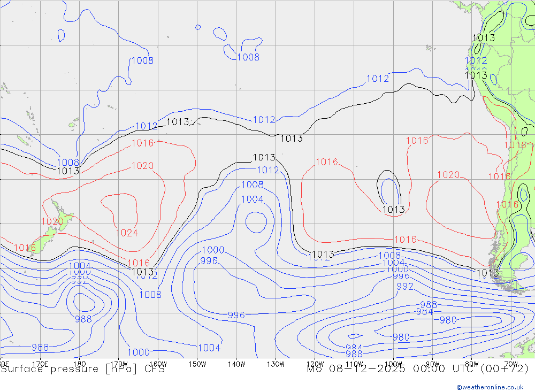Click the 1020 label over New Zealand
This screenshot has width=535, height=392.
coord(52,221)
